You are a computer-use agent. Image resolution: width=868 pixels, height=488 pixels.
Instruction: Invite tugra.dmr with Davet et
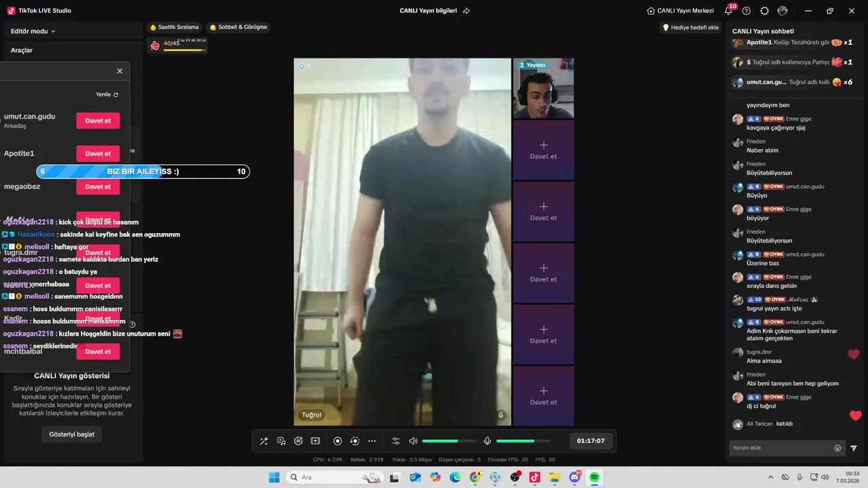click(x=98, y=253)
